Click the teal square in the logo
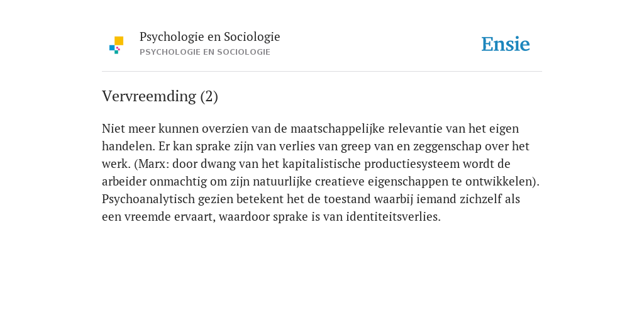 116,52
